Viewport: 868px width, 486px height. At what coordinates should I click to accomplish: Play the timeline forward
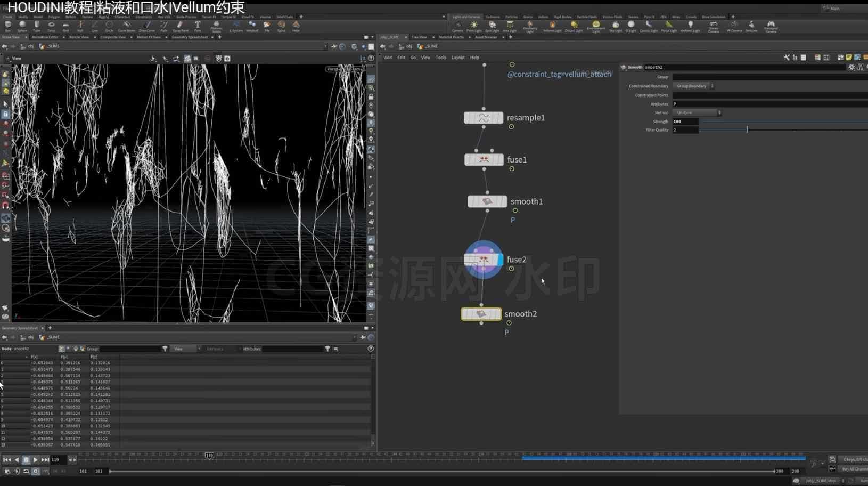(x=35, y=459)
